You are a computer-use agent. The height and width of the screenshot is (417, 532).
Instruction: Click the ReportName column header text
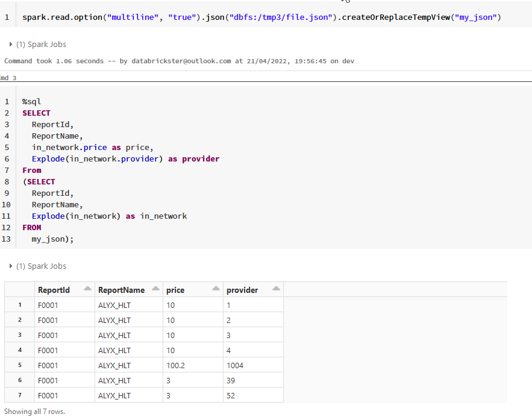(121, 290)
